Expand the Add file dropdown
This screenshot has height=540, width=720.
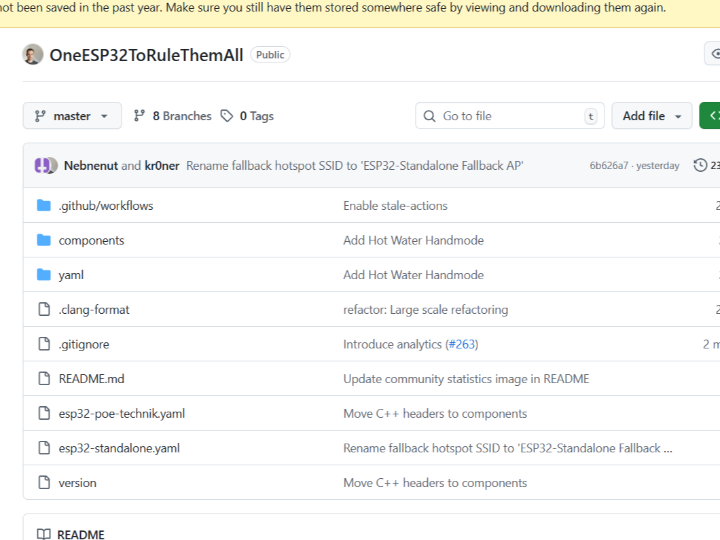[x=651, y=116]
